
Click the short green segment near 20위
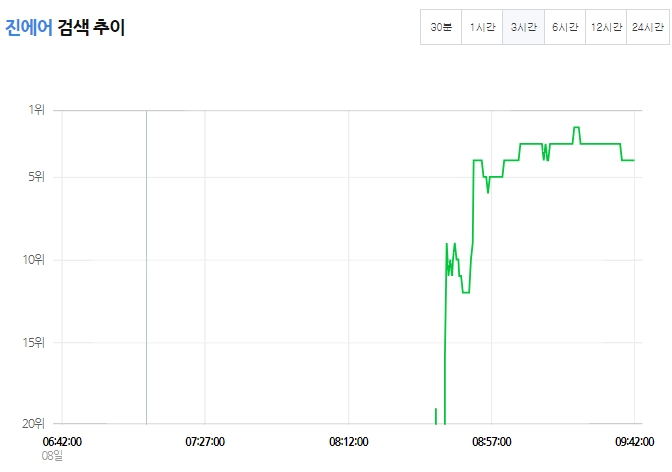[436, 416]
